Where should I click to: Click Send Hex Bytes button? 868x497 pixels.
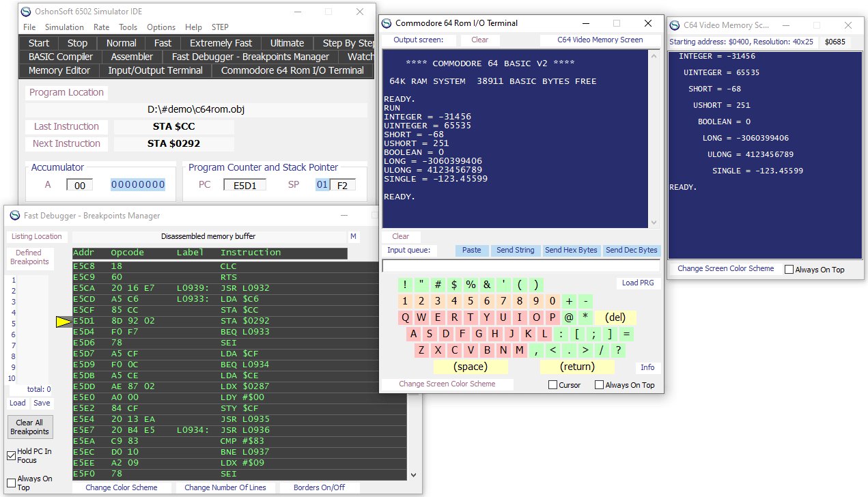pyautogui.click(x=571, y=251)
